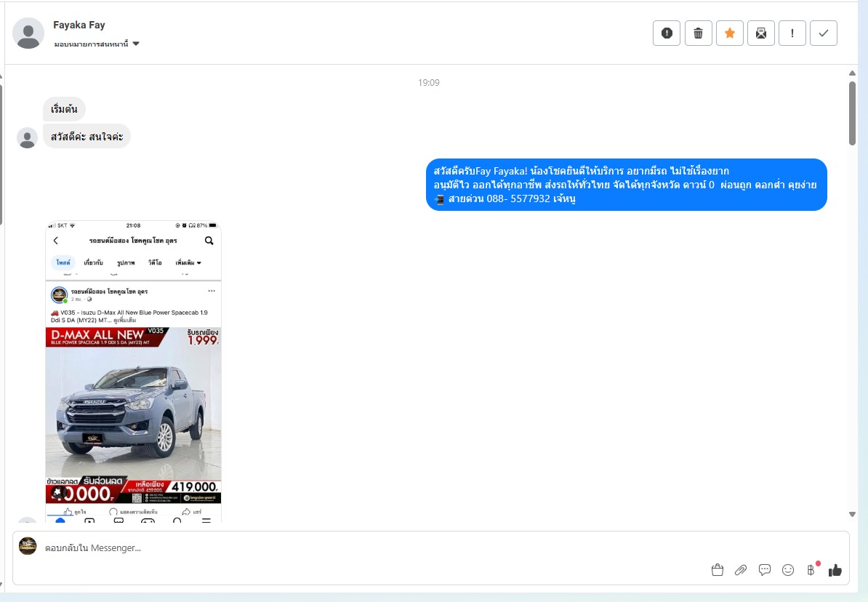Open the shopping bag products icon

click(x=718, y=570)
